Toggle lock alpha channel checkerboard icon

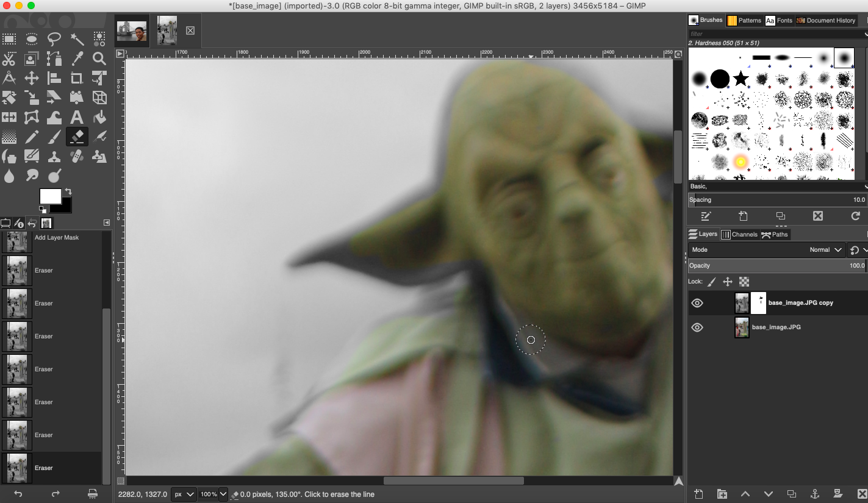(x=744, y=282)
